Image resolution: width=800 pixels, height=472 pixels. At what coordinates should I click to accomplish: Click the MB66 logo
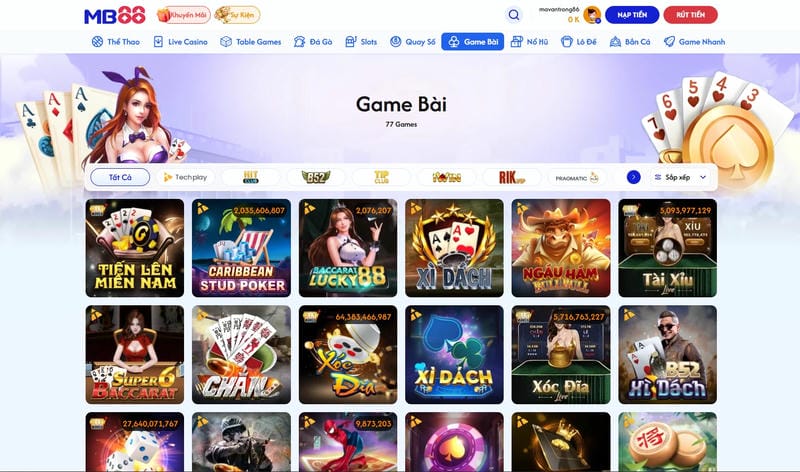115,15
